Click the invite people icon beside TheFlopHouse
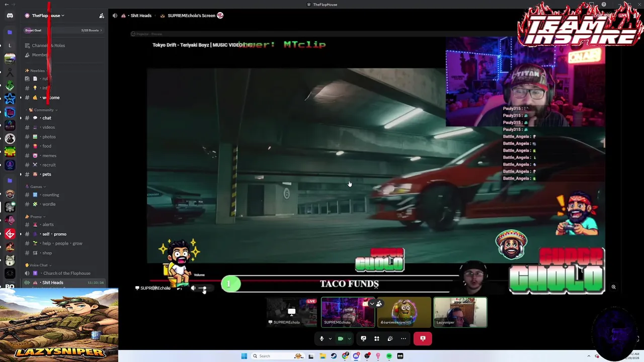This screenshot has height=362, width=644. [x=102, y=16]
